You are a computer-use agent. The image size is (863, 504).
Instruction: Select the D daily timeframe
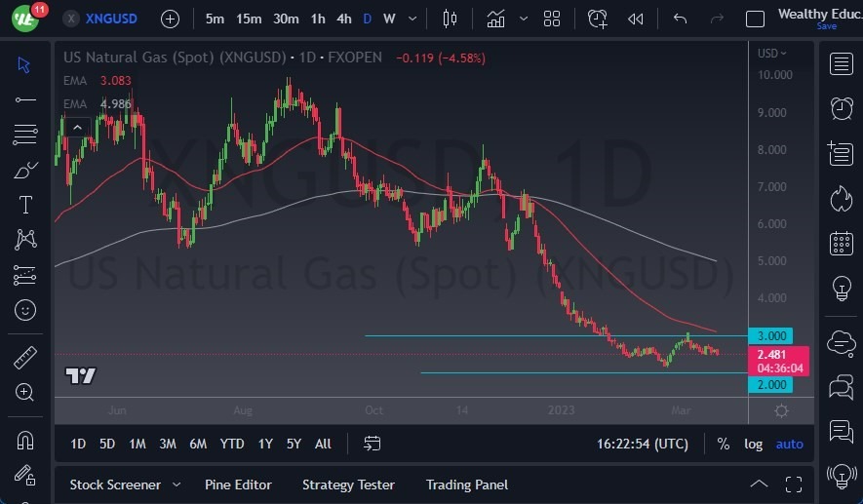click(367, 19)
